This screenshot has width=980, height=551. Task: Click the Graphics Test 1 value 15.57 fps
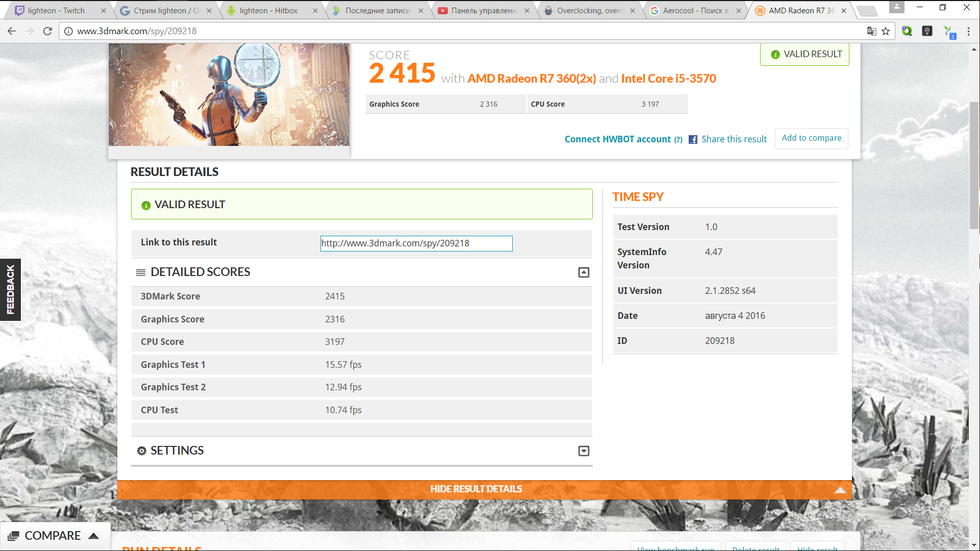[343, 365]
